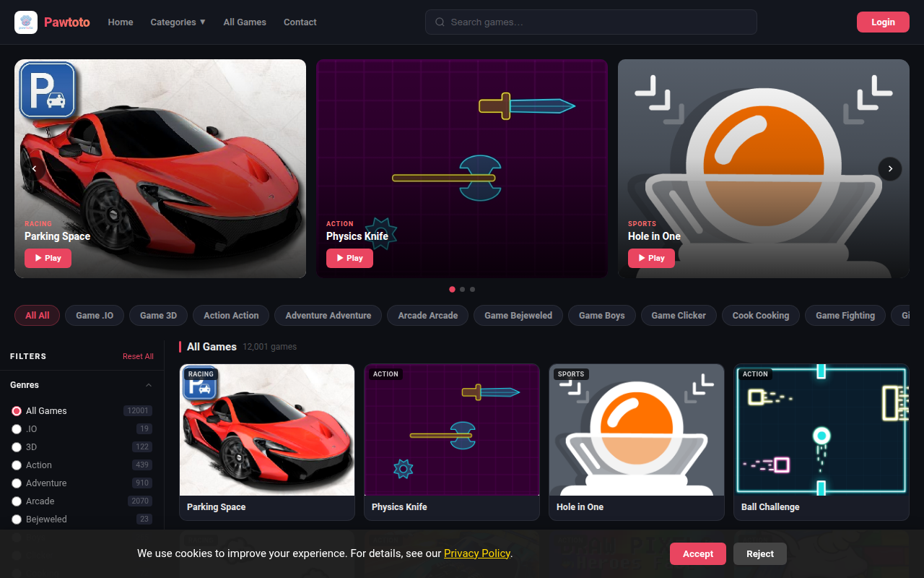This screenshot has height=578, width=924.
Task: Pick the Arcade genre radio
Action: [17, 501]
